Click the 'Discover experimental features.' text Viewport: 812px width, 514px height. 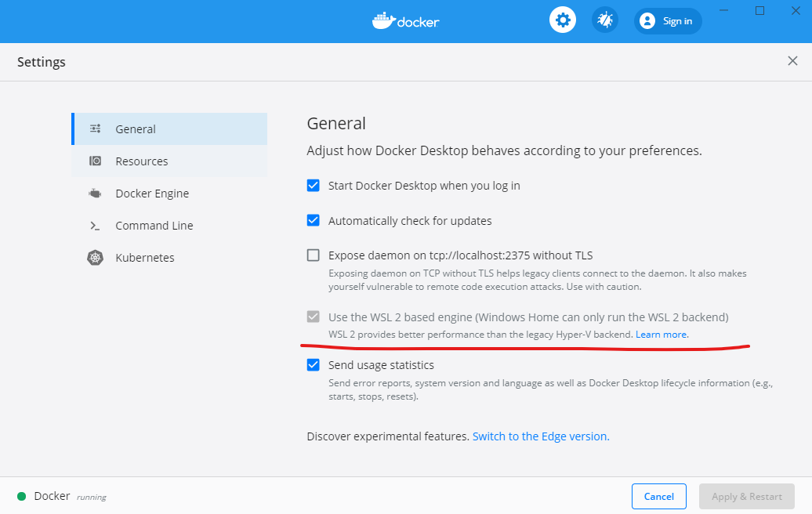point(388,436)
